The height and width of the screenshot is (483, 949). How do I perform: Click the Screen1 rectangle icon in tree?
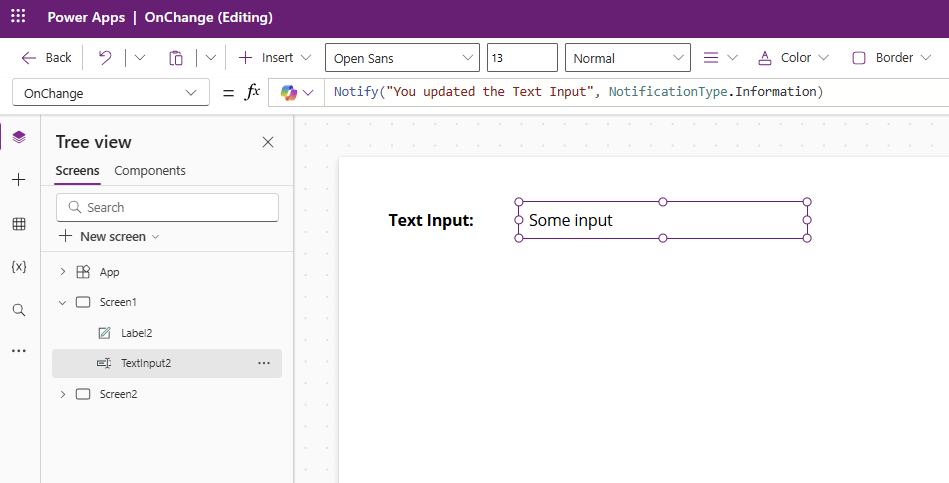coord(83,302)
